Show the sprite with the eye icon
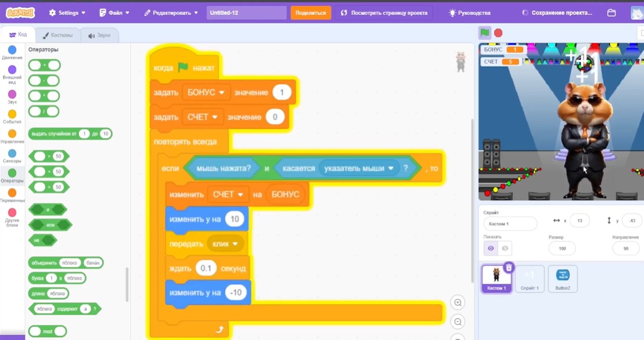Image resolution: width=644 pixels, height=340 pixels. pos(490,248)
